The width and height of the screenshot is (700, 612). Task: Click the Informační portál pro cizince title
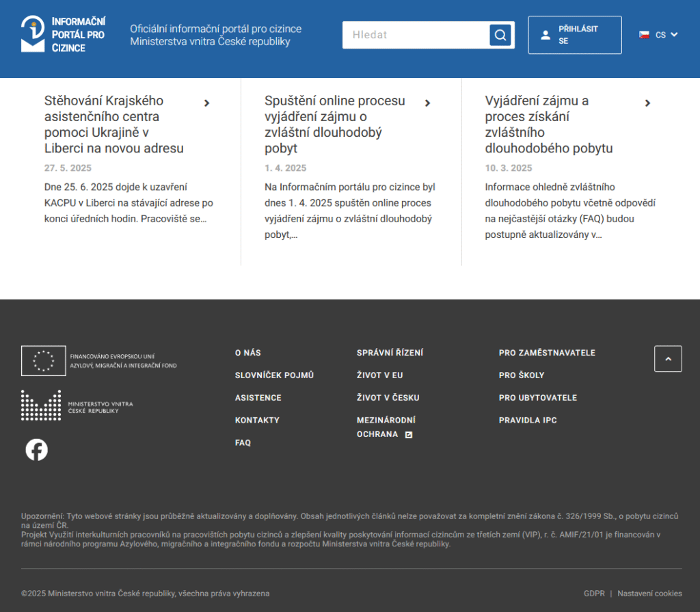79,35
